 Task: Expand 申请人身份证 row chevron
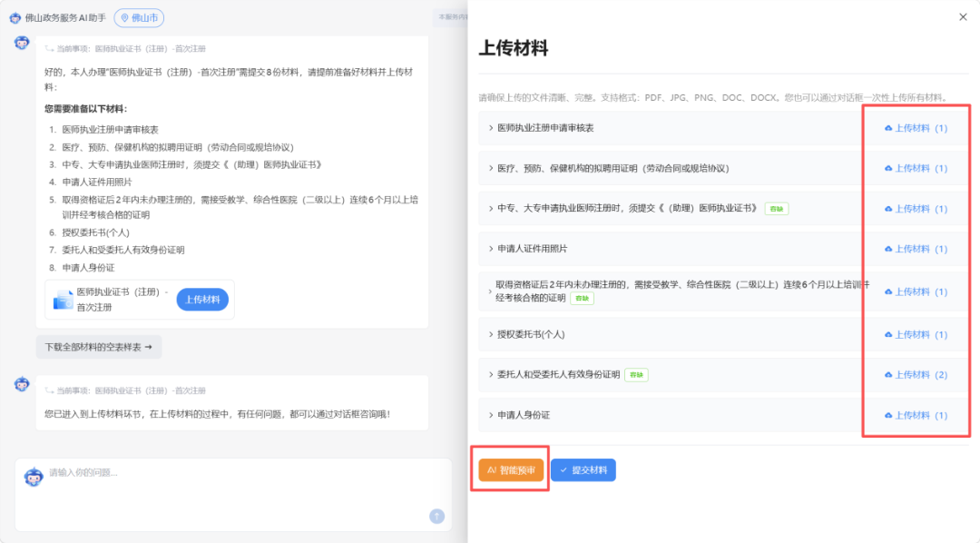pos(491,415)
